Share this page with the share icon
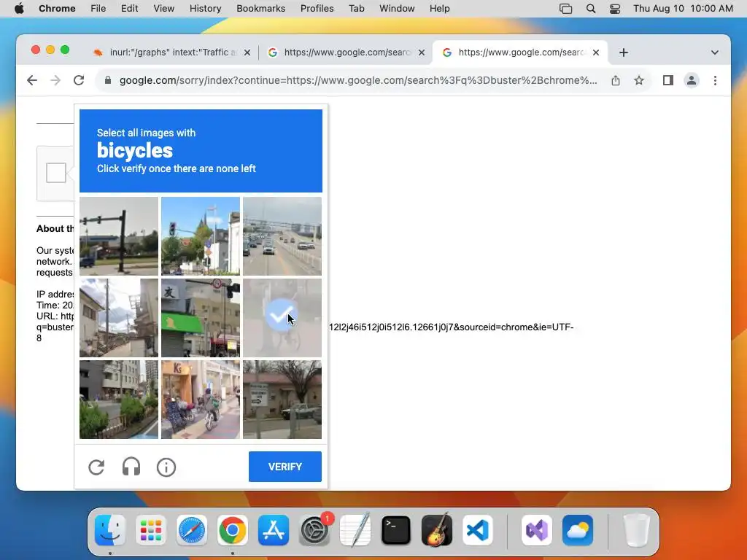The height and width of the screenshot is (560, 747). (x=616, y=80)
